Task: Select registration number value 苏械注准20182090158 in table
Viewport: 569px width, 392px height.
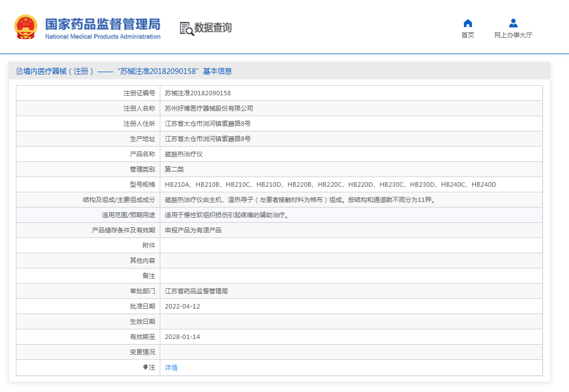Action: pos(198,93)
